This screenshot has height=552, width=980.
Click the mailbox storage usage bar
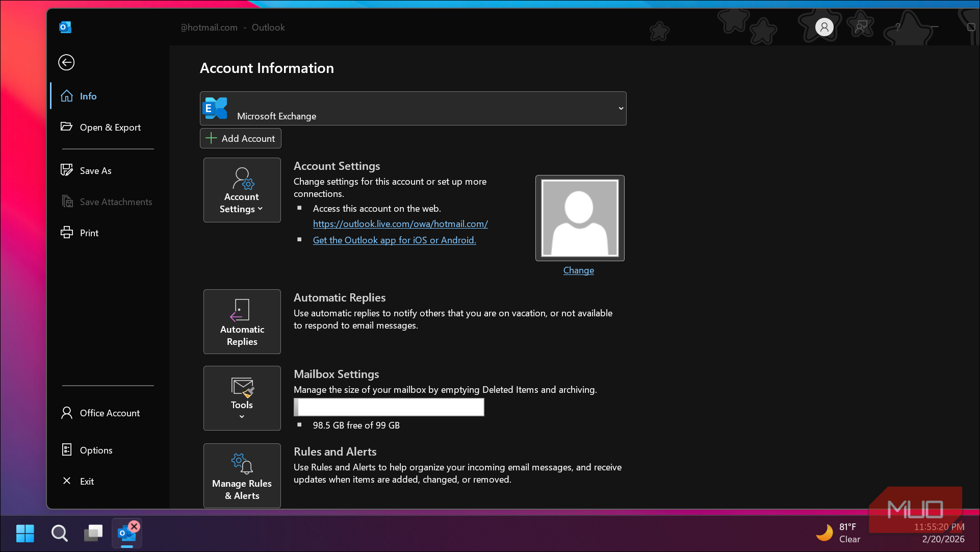(x=389, y=407)
